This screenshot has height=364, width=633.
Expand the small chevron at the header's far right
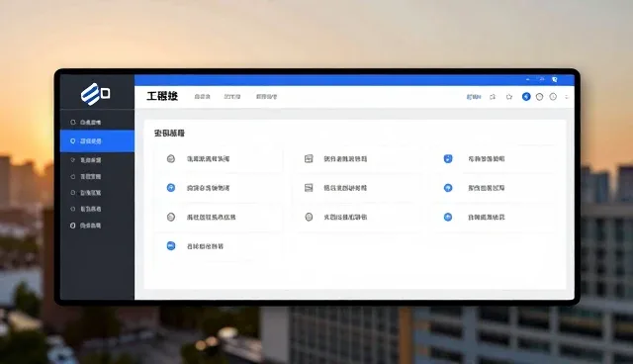click(x=567, y=97)
